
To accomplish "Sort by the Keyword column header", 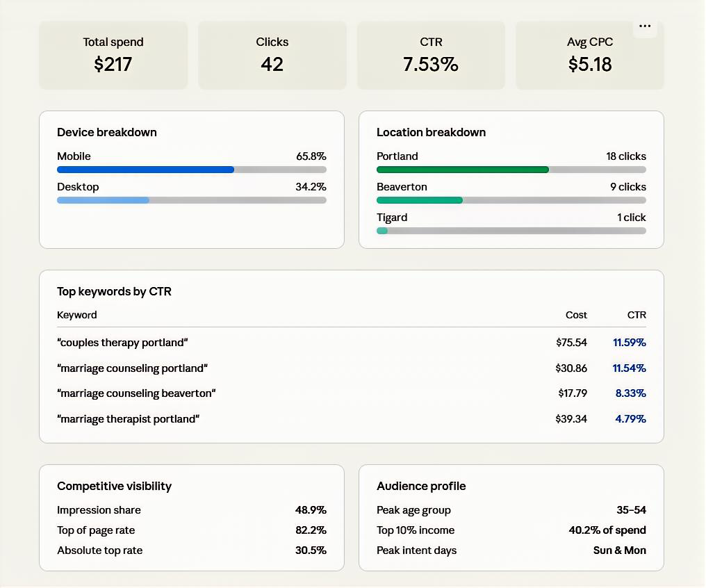I will [77, 315].
